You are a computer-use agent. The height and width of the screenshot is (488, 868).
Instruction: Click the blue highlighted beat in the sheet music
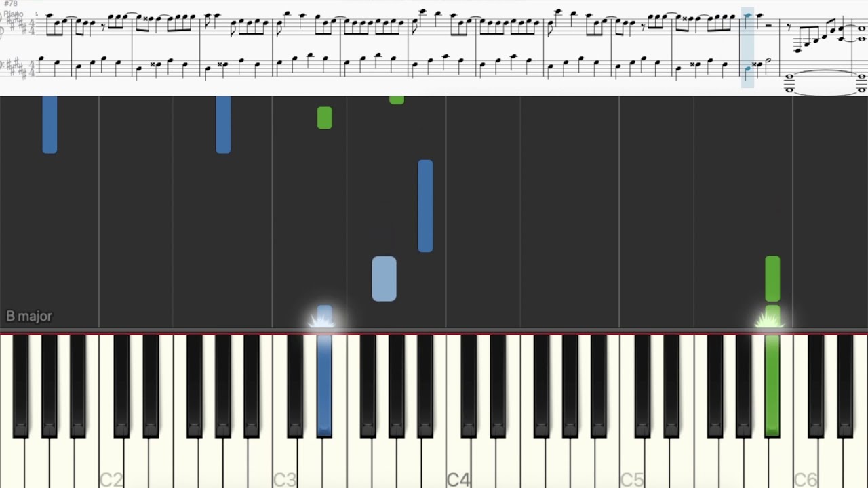pyautogui.click(x=747, y=47)
